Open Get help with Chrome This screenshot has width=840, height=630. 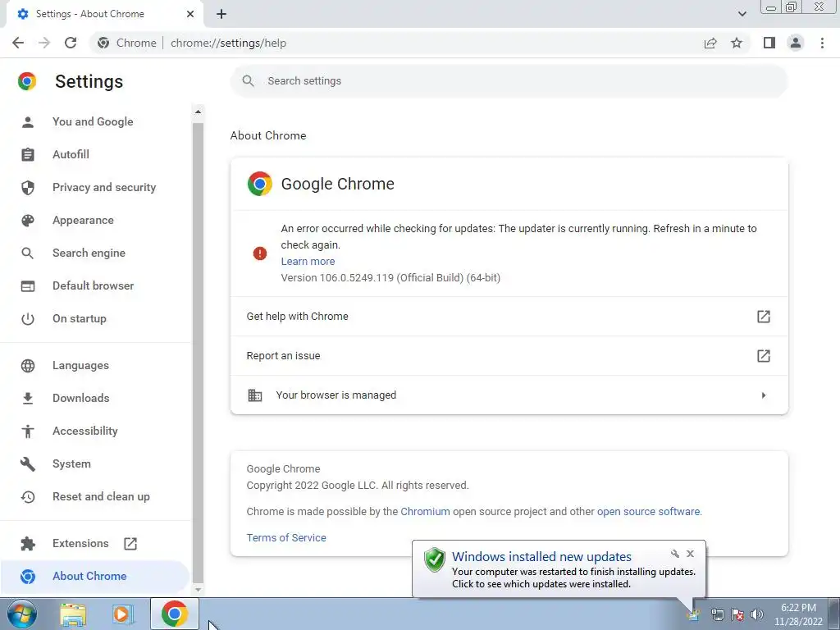pos(509,317)
